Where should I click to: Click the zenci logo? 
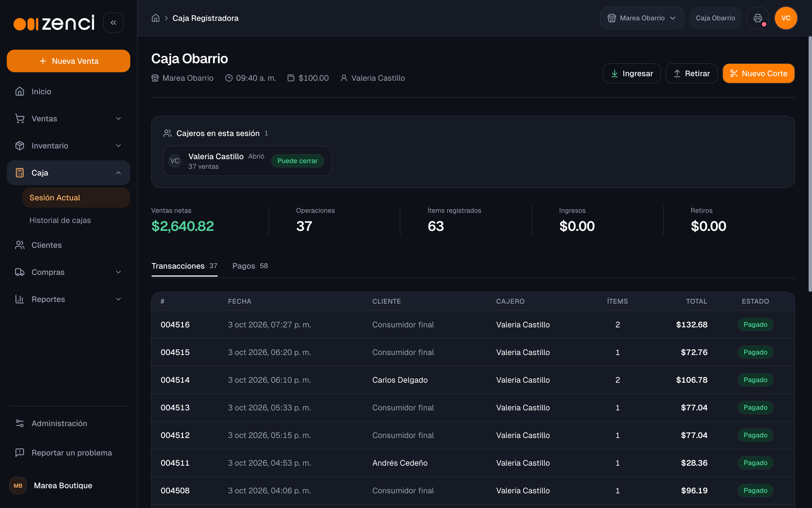[x=54, y=23]
